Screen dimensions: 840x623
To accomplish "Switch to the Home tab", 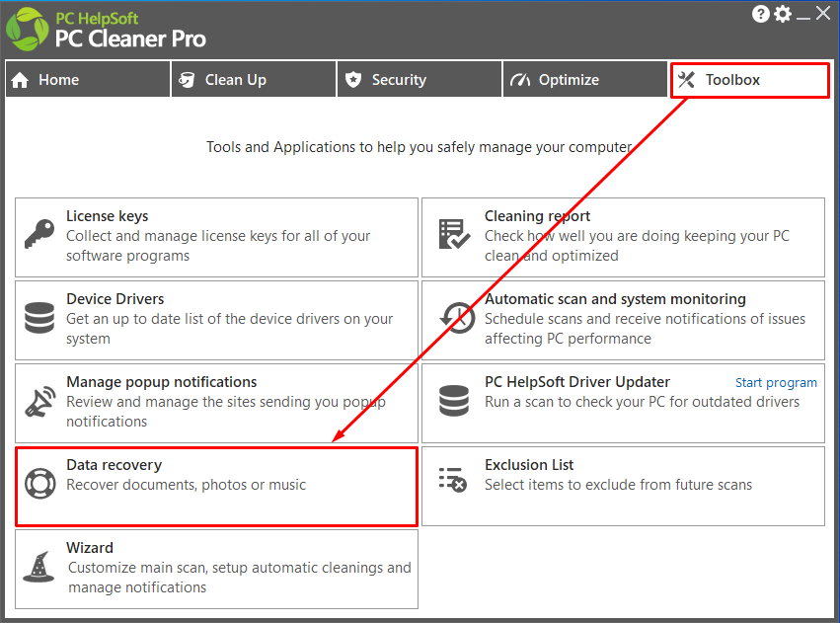I will [87, 79].
